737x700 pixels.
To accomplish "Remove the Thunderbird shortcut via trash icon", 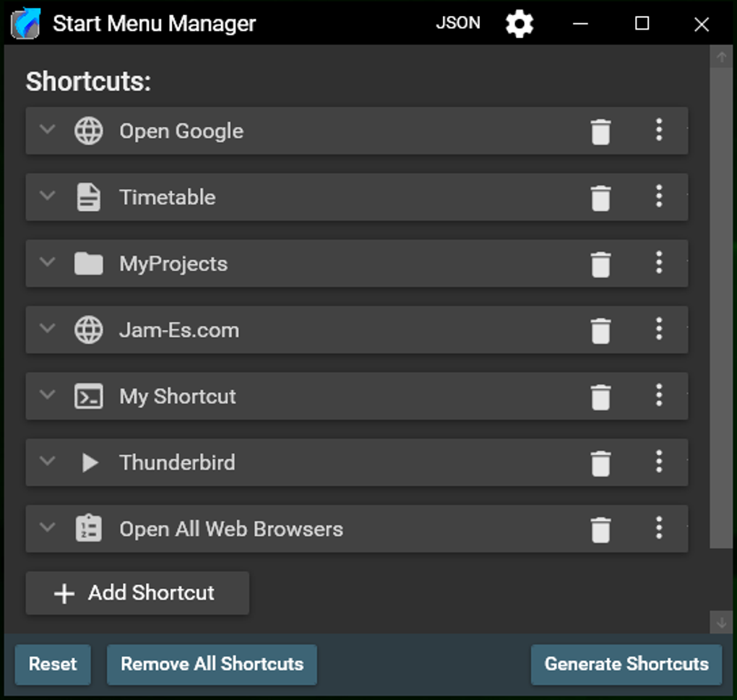I will point(600,463).
